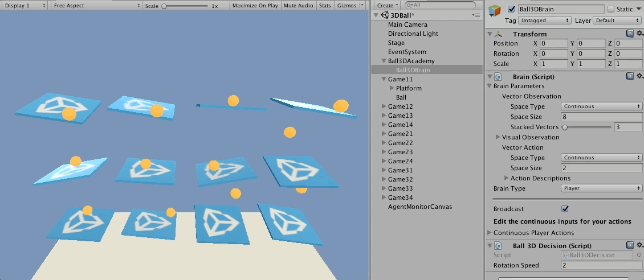Collapse the Ball3DAcademy hierarchy item
Image resolution: width=644 pixels, height=280 pixels.
click(384, 61)
